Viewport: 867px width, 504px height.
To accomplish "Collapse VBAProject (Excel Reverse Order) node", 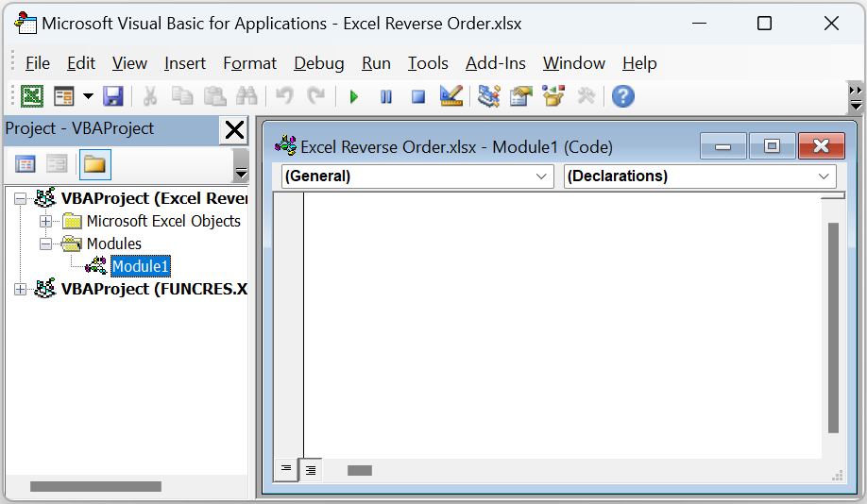I will point(20,198).
